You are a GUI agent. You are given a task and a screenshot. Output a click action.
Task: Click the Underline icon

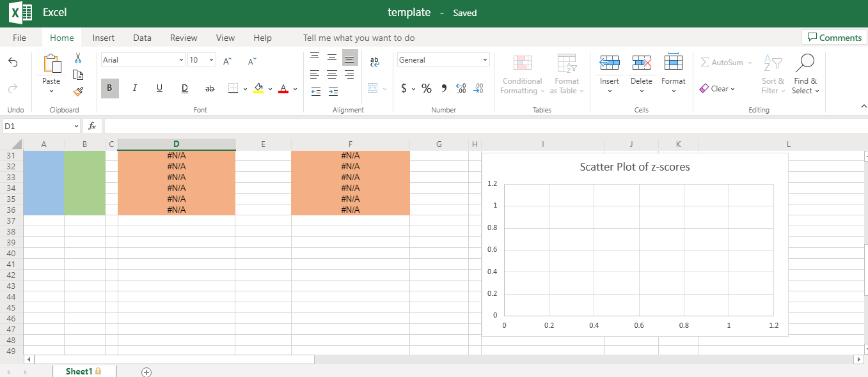[x=159, y=88]
